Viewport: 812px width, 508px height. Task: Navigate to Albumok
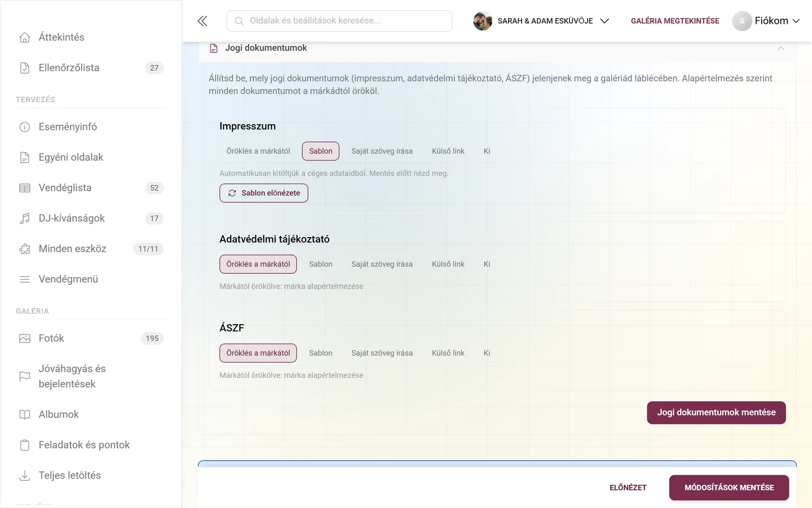(91, 415)
